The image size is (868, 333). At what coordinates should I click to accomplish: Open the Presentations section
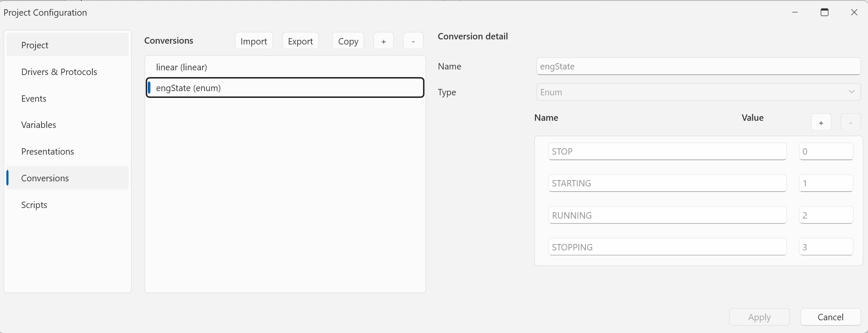pyautogui.click(x=67, y=152)
